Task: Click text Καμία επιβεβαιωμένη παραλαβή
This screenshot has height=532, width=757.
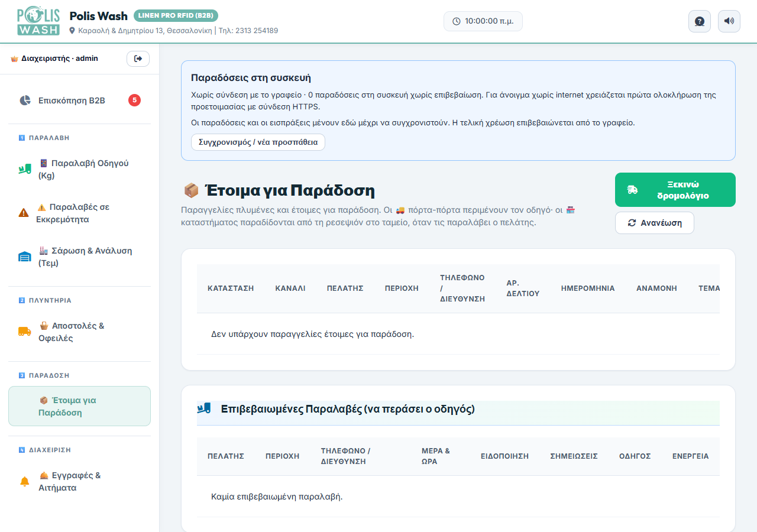Action: (277, 497)
